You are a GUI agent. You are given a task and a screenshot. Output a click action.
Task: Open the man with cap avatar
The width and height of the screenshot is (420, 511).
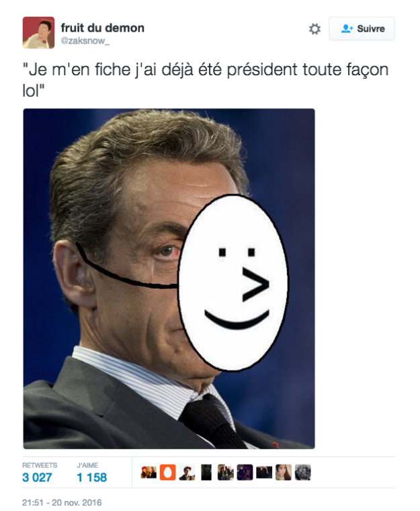click(x=187, y=472)
